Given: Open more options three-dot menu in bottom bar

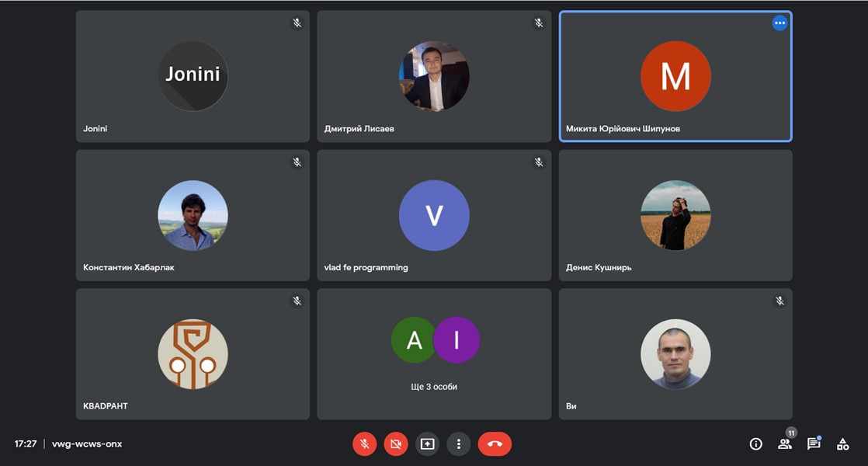Looking at the screenshot, I should pos(458,443).
